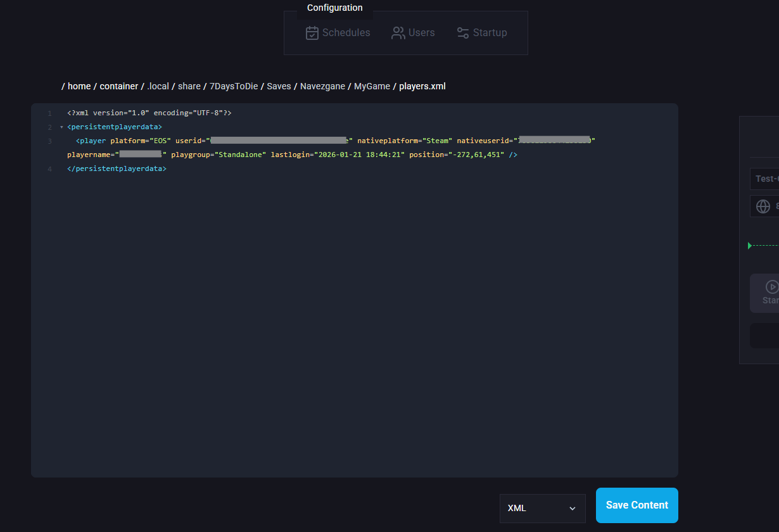Click the playgroup Standalone value
Screen dimensions: 779x532
tap(240, 155)
